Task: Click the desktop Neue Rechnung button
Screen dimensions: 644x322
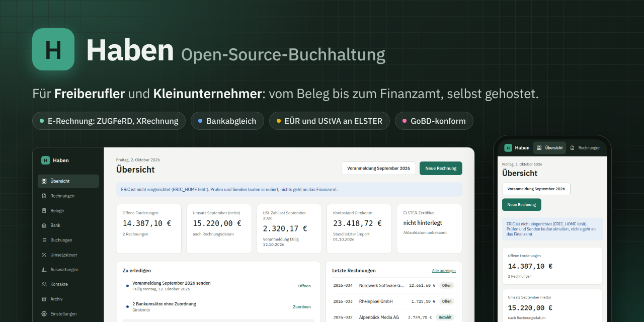Action: (x=441, y=169)
